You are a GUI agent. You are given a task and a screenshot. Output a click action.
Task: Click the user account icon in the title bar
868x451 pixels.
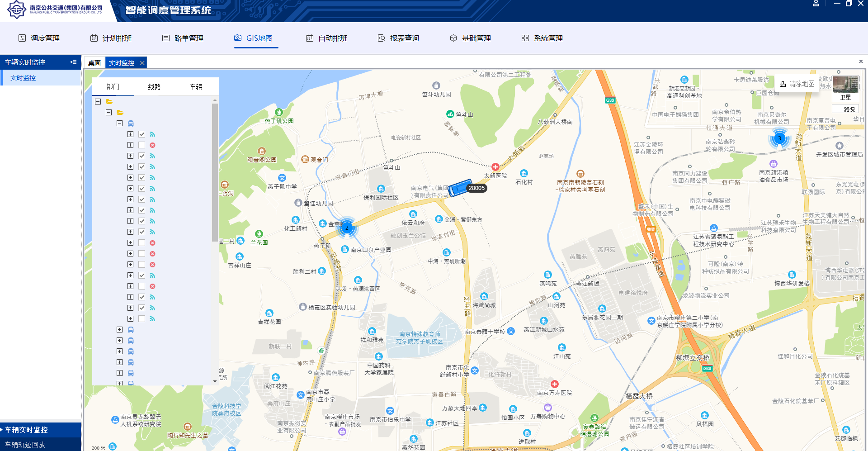(816, 4)
